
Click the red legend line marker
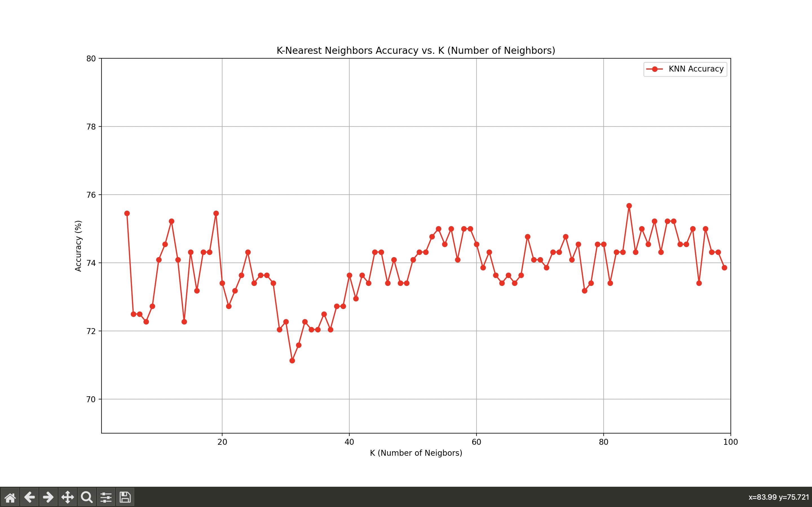(654, 69)
